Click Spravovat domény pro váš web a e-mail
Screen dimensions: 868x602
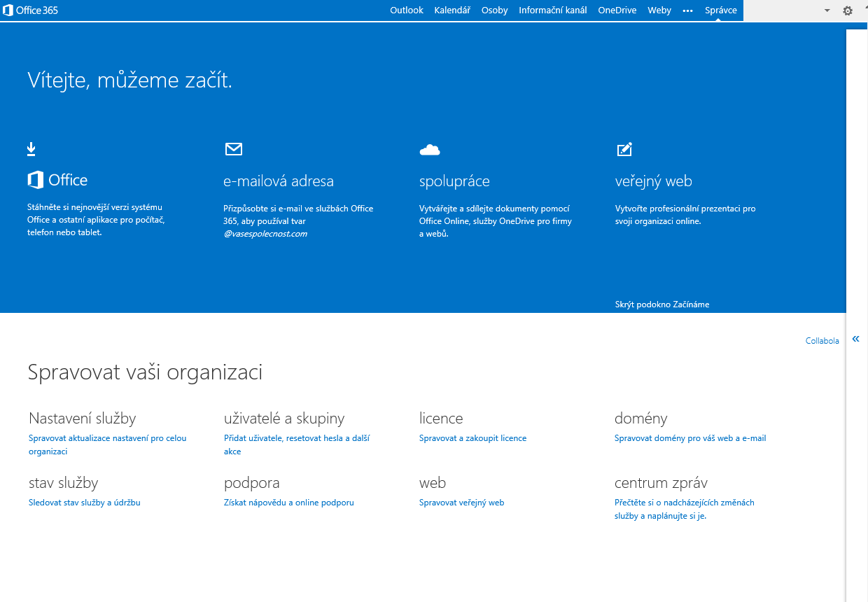pyautogui.click(x=690, y=438)
